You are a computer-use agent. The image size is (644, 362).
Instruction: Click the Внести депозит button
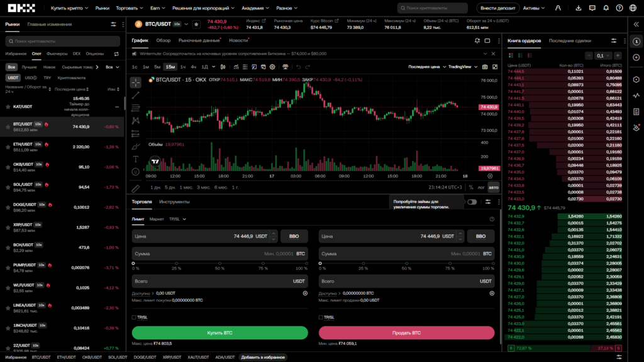click(498, 8)
